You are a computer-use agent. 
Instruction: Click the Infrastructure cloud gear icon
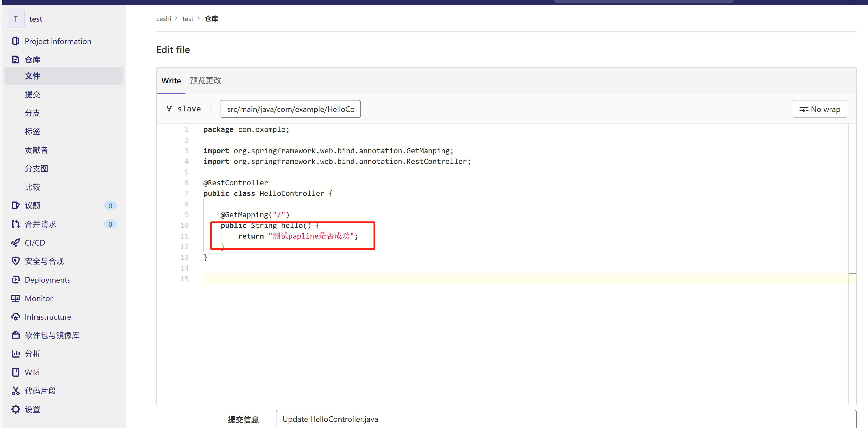coord(15,317)
